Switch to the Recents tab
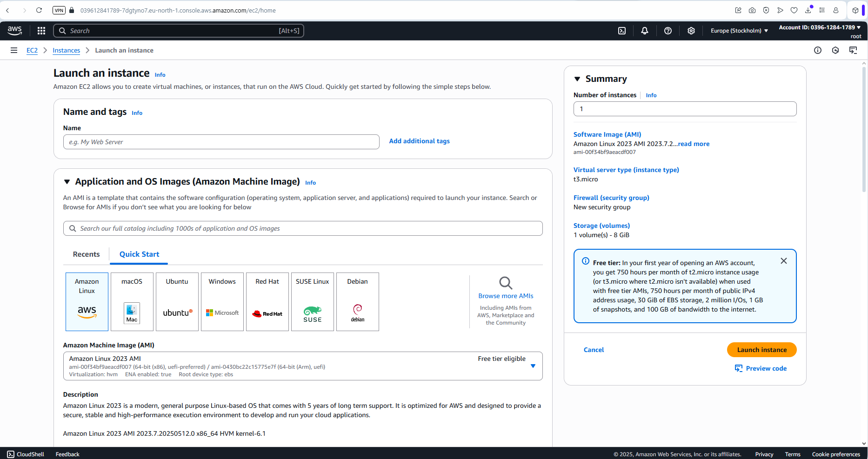Viewport: 868px width, 459px height. coord(87,254)
